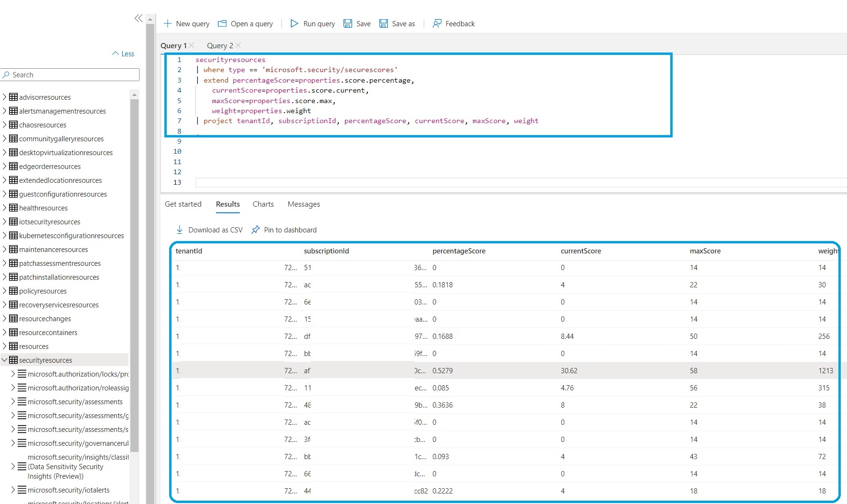Collapse the sidebar with double chevron
Screen dimensions: 847x504
[x=139, y=19]
